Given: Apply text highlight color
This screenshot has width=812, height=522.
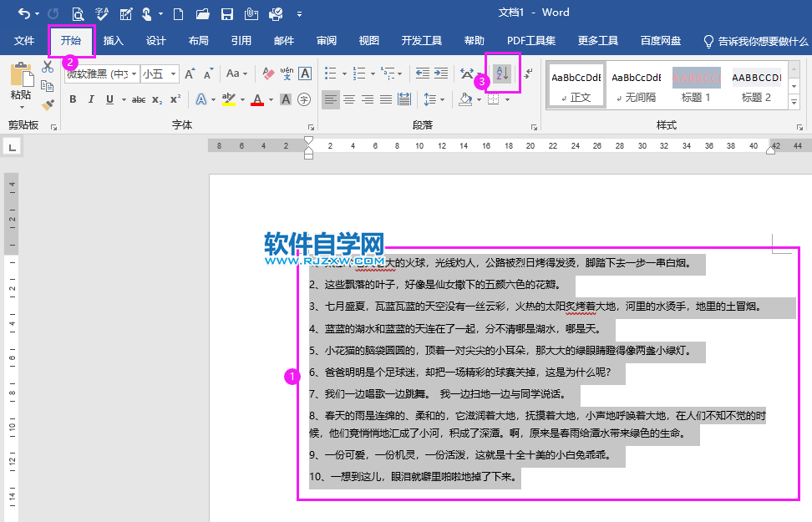Looking at the screenshot, I should (227, 99).
